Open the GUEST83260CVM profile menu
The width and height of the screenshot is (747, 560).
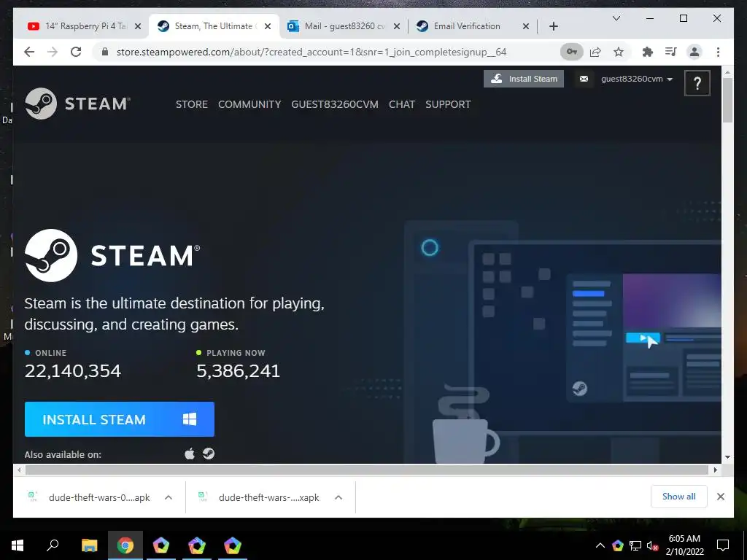click(x=335, y=104)
